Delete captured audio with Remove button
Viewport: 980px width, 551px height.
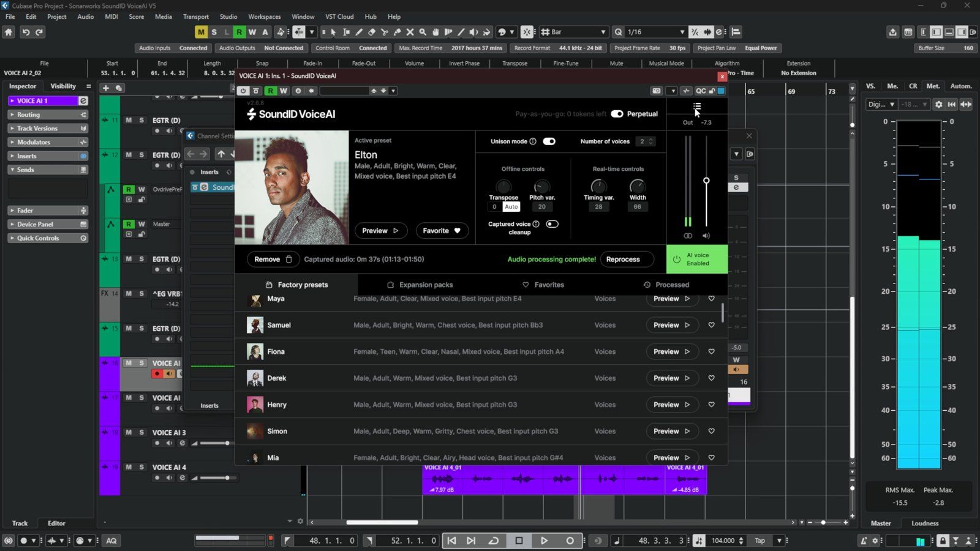click(273, 259)
